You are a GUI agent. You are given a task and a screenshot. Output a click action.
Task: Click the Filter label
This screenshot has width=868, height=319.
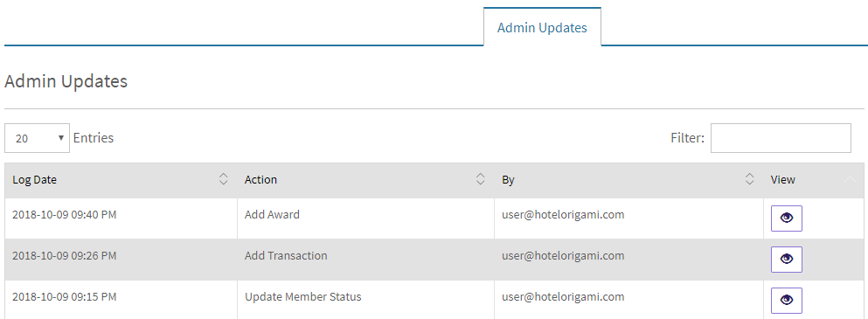click(x=688, y=138)
